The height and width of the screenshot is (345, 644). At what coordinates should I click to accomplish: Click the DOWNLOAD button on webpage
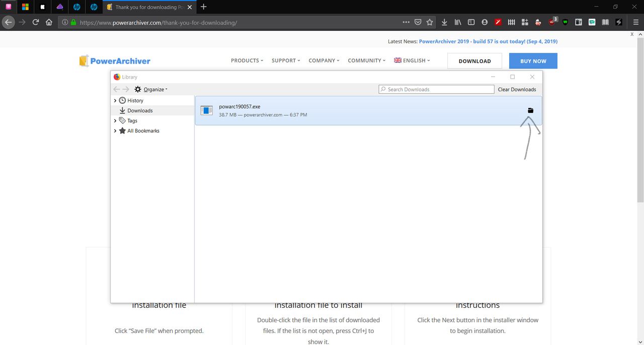pos(474,61)
